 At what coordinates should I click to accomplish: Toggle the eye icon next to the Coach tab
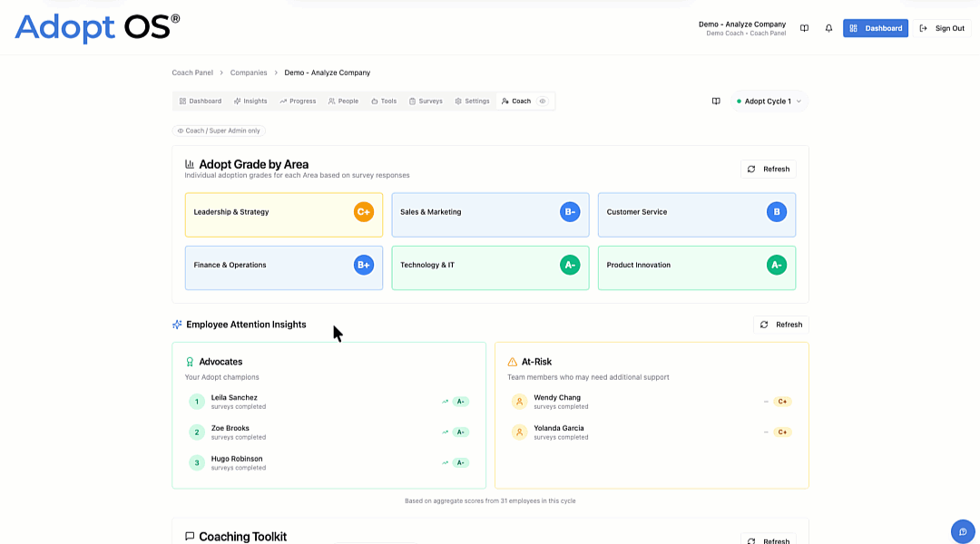pos(543,101)
